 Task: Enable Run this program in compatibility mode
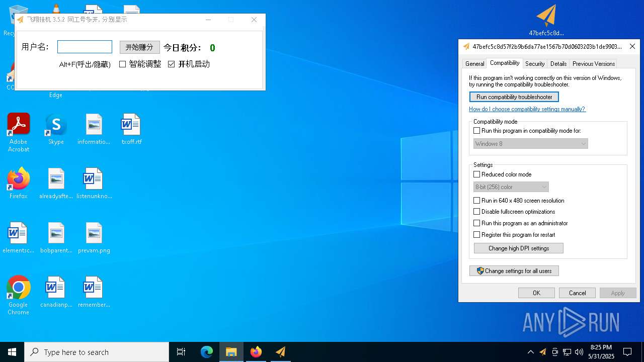point(477,131)
